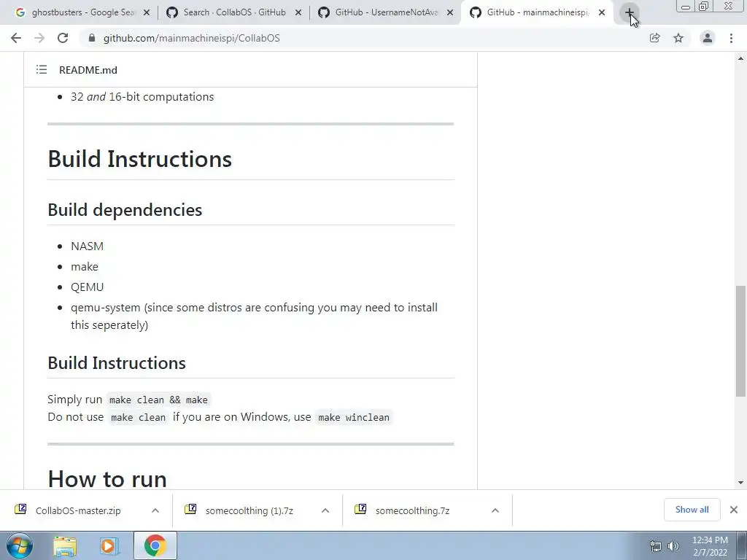Click Show all downloads button
The image size is (747, 560).
(692, 510)
